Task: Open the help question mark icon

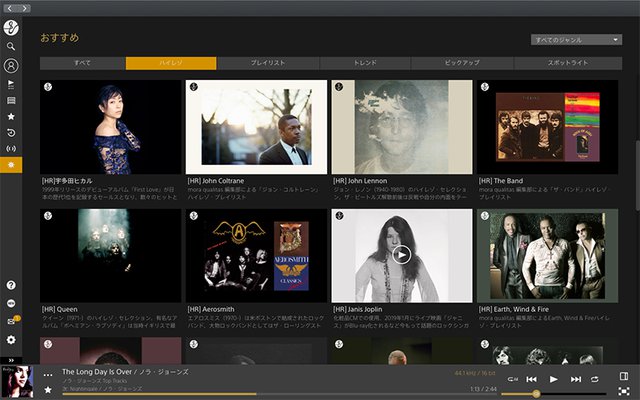Action: coord(11,286)
